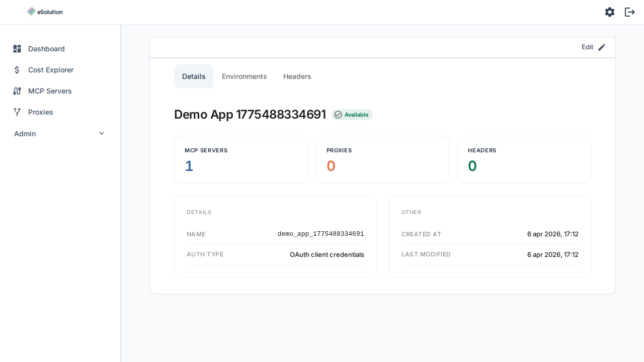Click the OAuth client credentials value
The image size is (644, 362).
(327, 254)
